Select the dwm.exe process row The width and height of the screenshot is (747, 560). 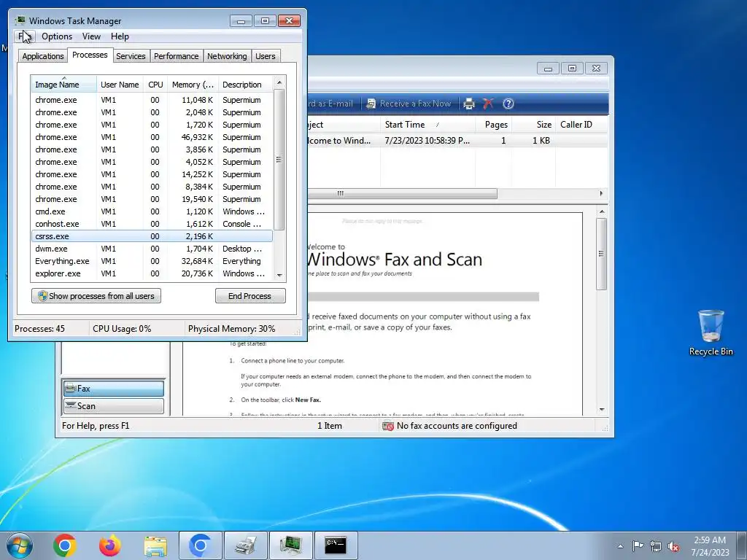tap(152, 249)
